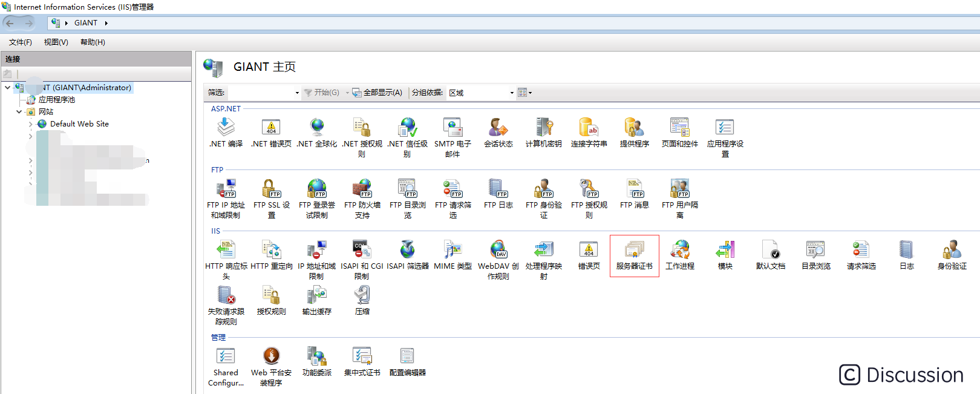
Task: Open HTTP 重定向
Action: point(271,255)
